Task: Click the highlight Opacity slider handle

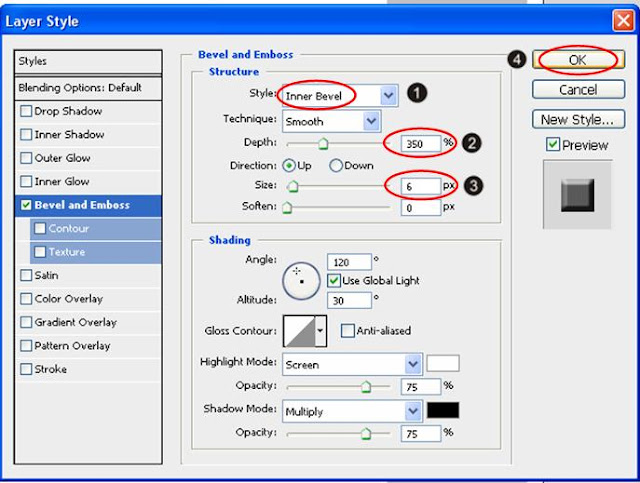Action: 366,387
